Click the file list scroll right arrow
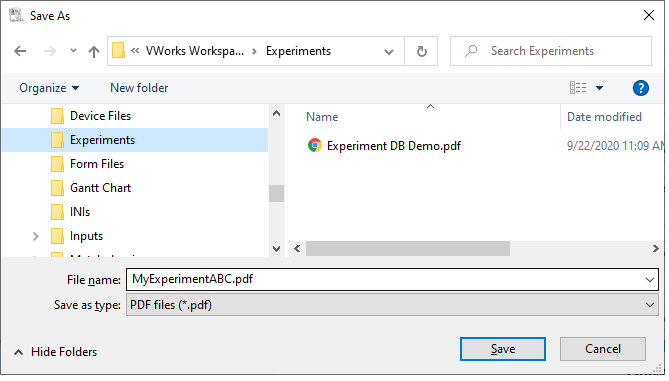This screenshot has width=669, height=381. pos(656,249)
